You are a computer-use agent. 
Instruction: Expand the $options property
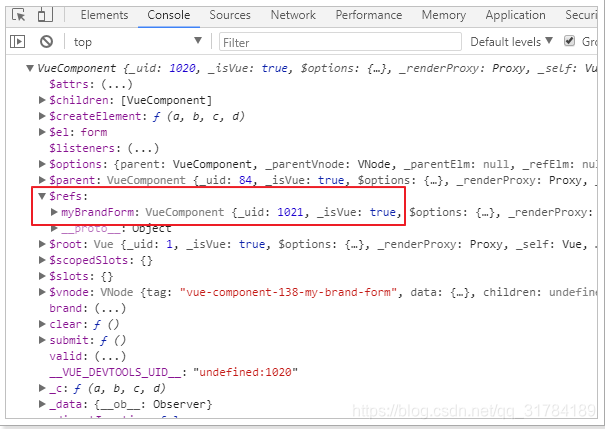(x=42, y=164)
